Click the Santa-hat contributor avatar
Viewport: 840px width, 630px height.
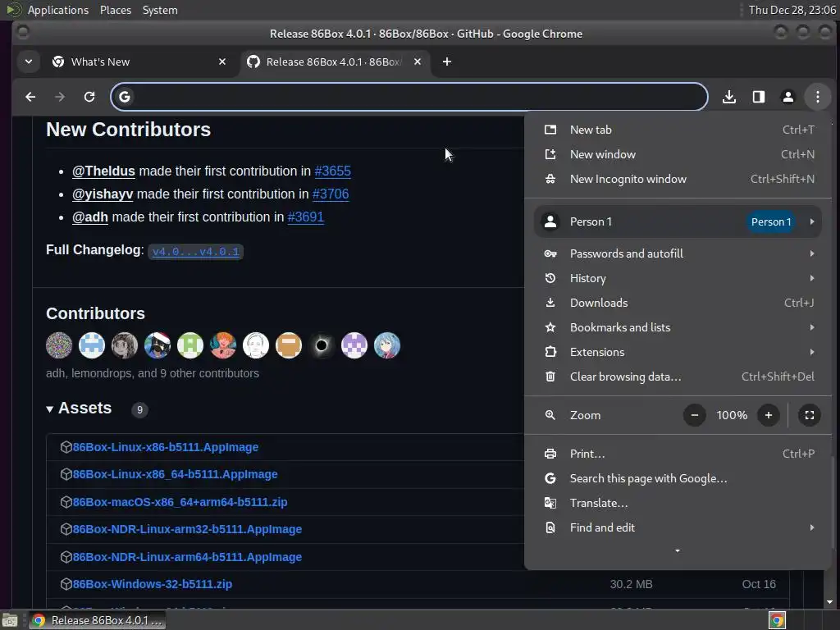(157, 345)
